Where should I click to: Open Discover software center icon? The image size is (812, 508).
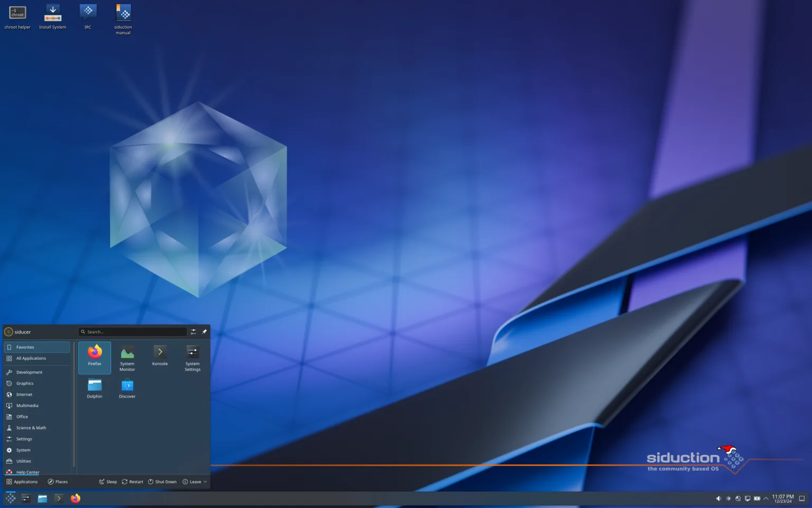tap(127, 388)
